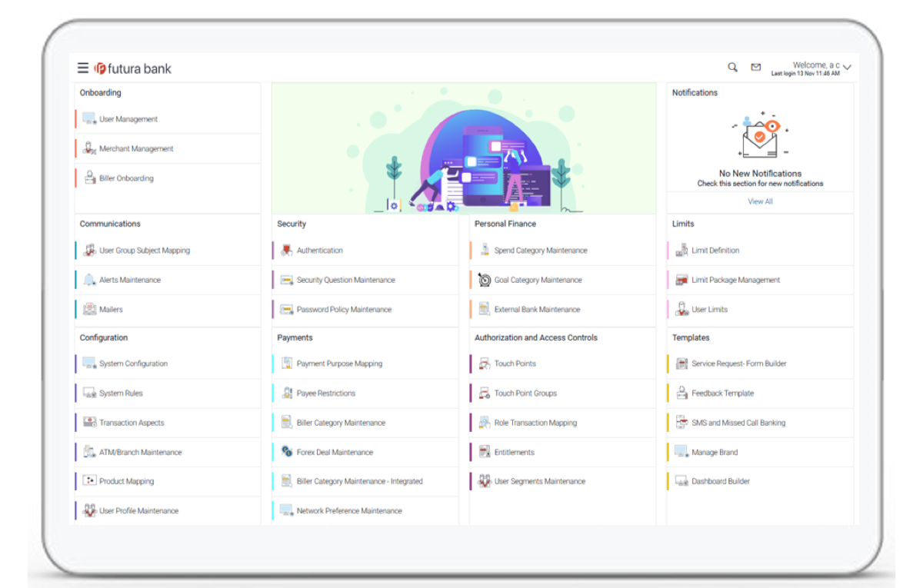Click the User Limits icon
Screen dimensions: 923x588
click(681, 309)
